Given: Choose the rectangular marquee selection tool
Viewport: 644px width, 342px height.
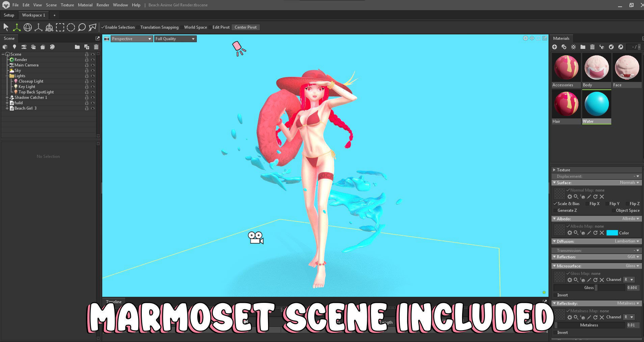Looking at the screenshot, I should point(60,27).
